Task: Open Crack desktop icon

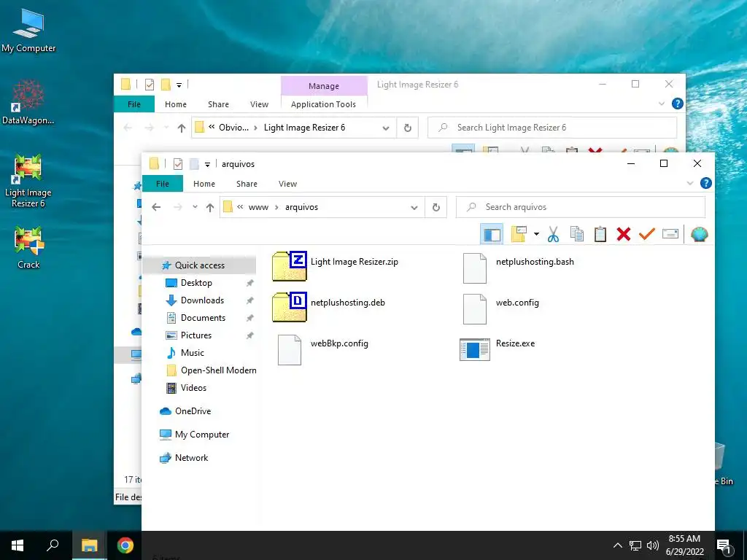Action: pyautogui.click(x=28, y=248)
